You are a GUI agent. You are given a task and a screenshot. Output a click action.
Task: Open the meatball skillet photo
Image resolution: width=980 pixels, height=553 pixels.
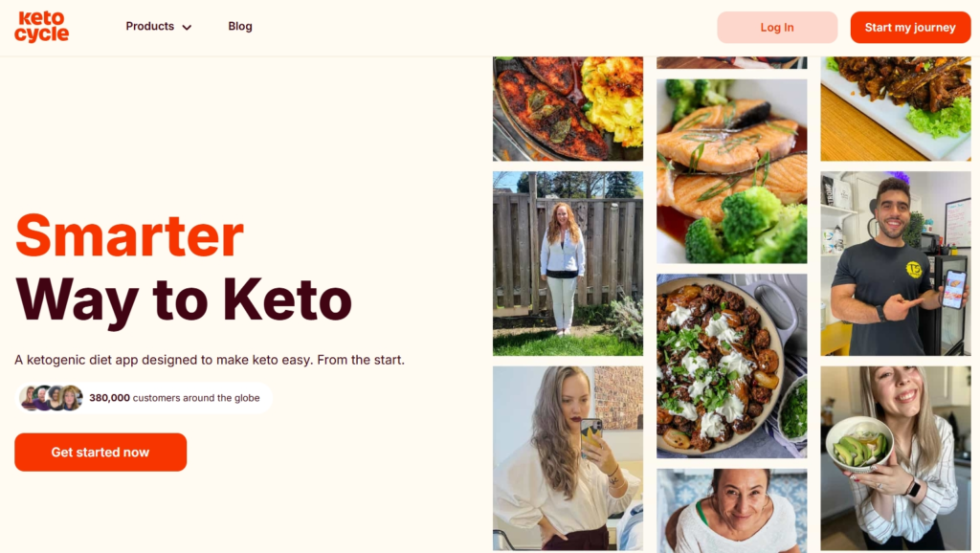point(731,365)
